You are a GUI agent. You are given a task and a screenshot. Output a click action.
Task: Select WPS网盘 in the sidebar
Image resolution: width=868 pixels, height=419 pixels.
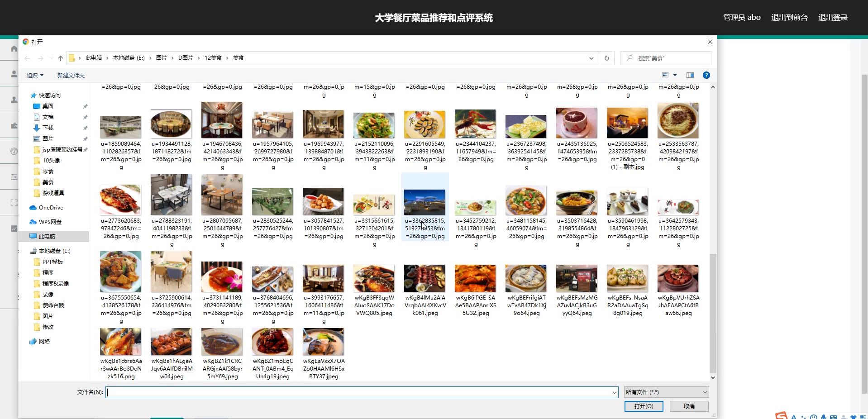[x=50, y=222]
